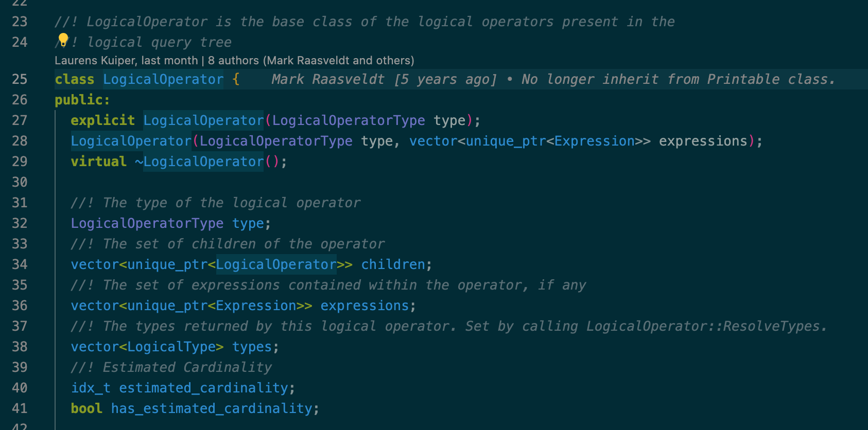Viewport: 868px width, 430px height.
Task: Click line number 34 in the gutter
Action: [x=20, y=264]
